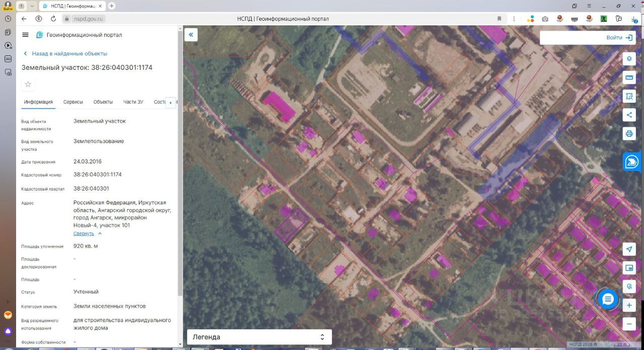Viewport: 644px width, 350px height.
Task: Open browser downloads icon
Action: pyautogui.click(x=634, y=19)
